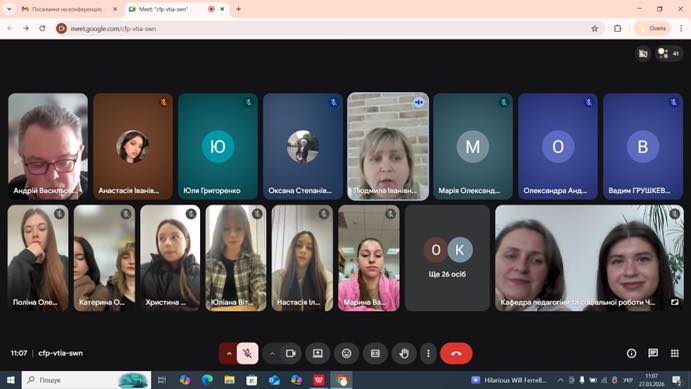Select Юліана Віт... video tile

point(236,258)
